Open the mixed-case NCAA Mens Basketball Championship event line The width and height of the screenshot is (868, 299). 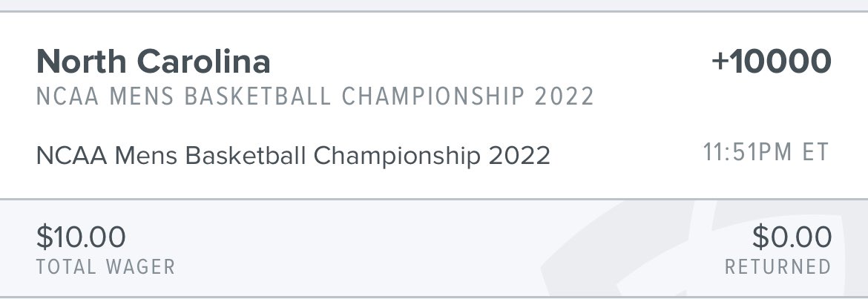tap(293, 156)
